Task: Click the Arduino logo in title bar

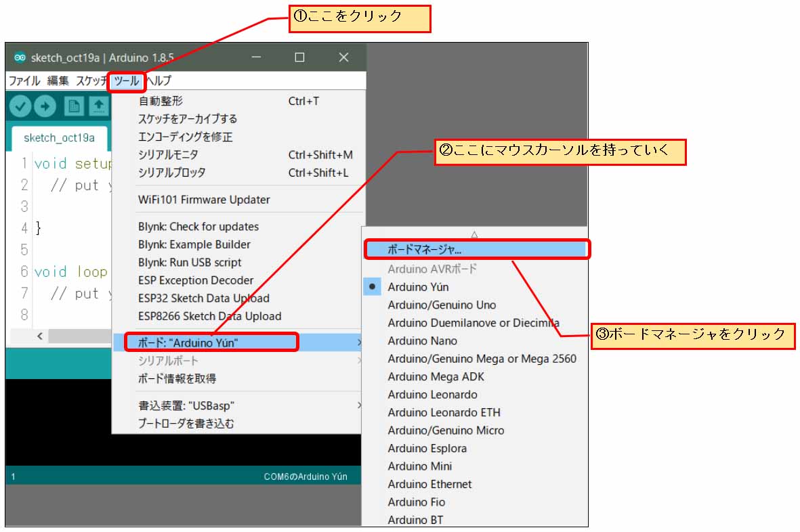Action: [20, 58]
